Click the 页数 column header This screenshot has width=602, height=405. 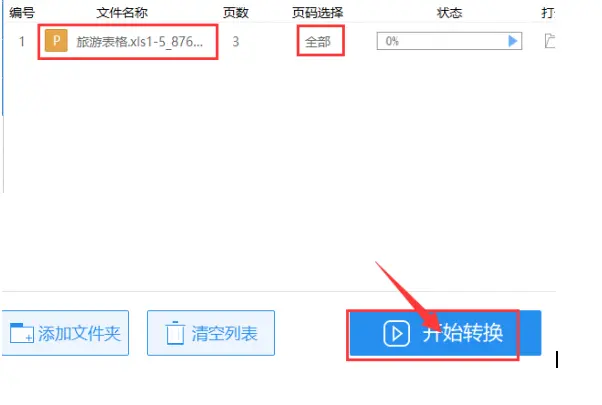tap(236, 13)
